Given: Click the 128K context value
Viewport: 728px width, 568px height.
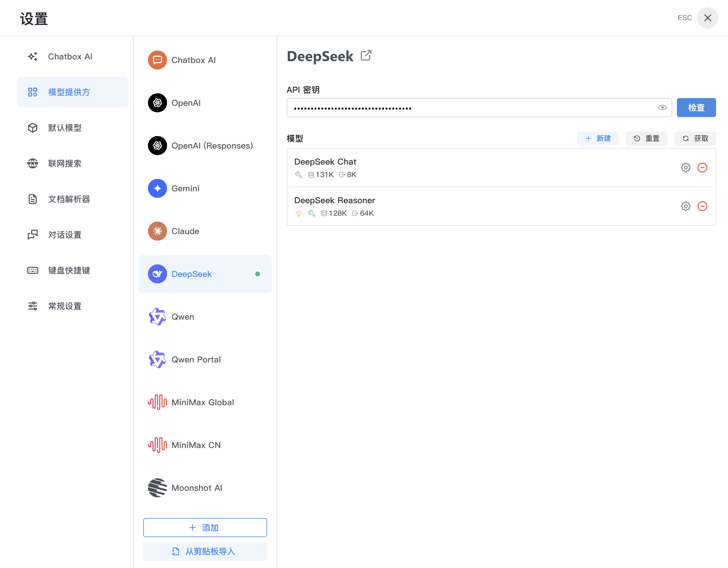Looking at the screenshot, I should click(x=338, y=213).
